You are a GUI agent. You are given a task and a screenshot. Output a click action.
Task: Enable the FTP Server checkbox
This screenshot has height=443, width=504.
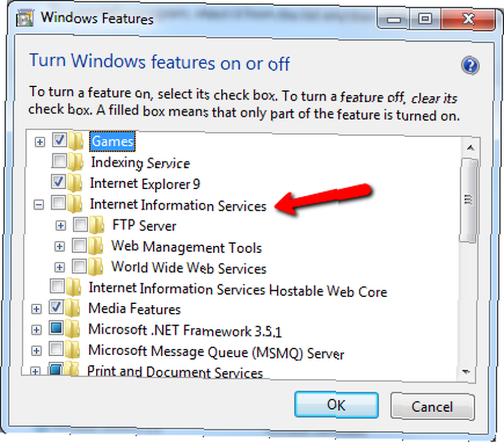[x=80, y=224]
